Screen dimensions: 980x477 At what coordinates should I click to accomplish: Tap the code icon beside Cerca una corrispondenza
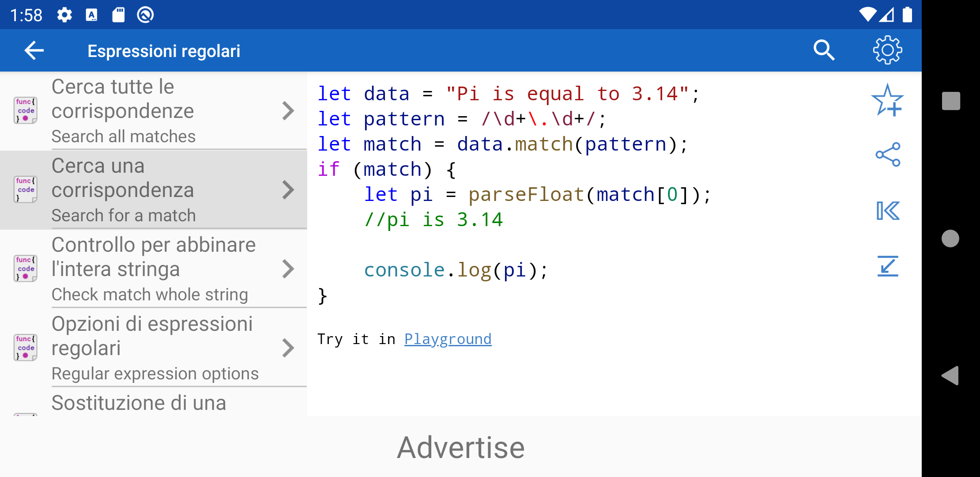pyautogui.click(x=25, y=189)
